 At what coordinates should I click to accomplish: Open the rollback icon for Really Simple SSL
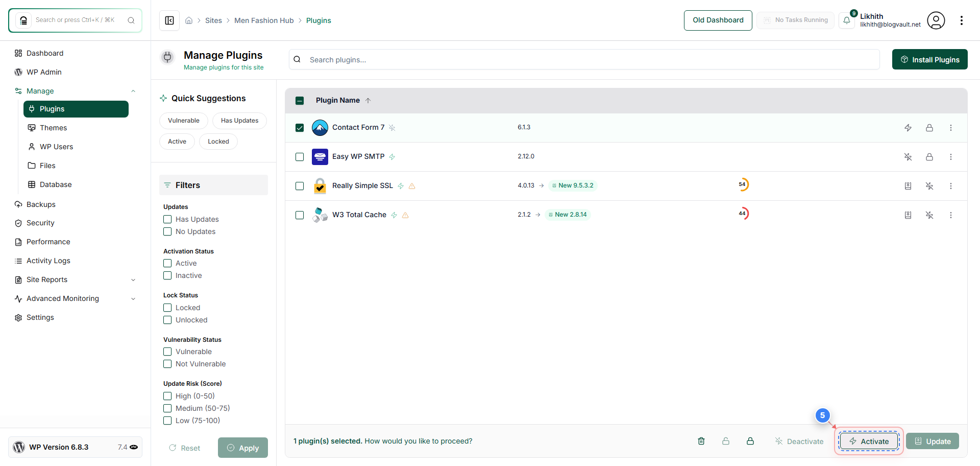coord(908,186)
